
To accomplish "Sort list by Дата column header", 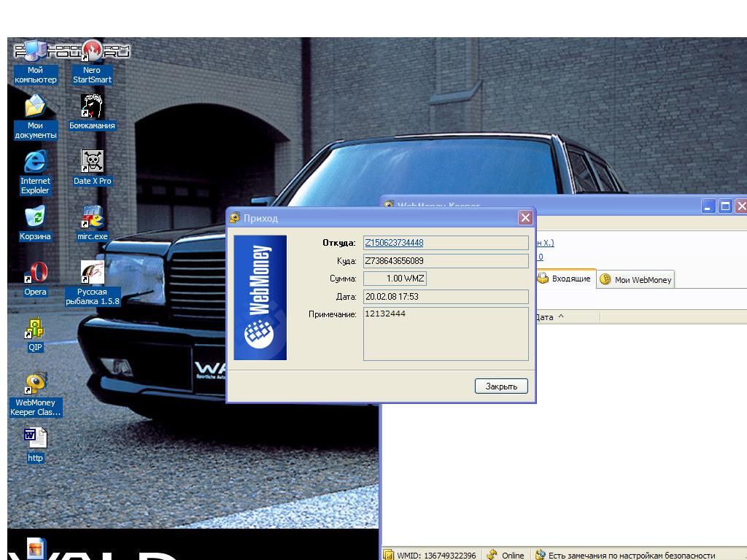I will (549, 317).
